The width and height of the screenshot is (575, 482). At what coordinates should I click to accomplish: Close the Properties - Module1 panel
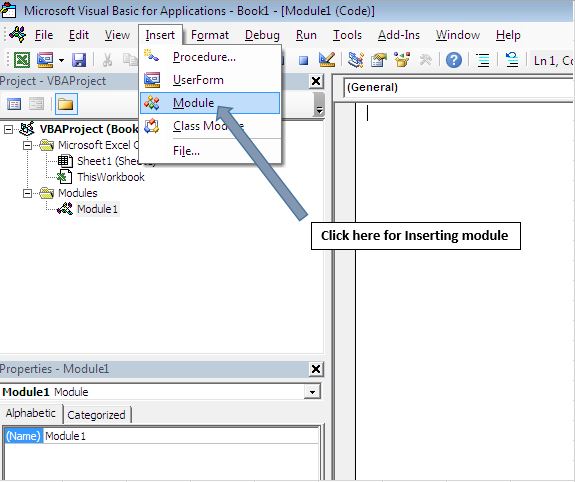tap(316, 369)
